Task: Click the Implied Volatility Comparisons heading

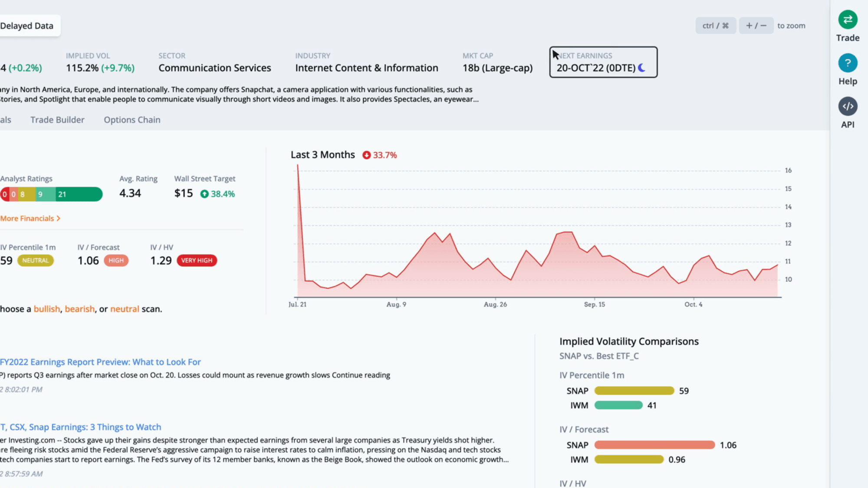Action: pos(629,341)
